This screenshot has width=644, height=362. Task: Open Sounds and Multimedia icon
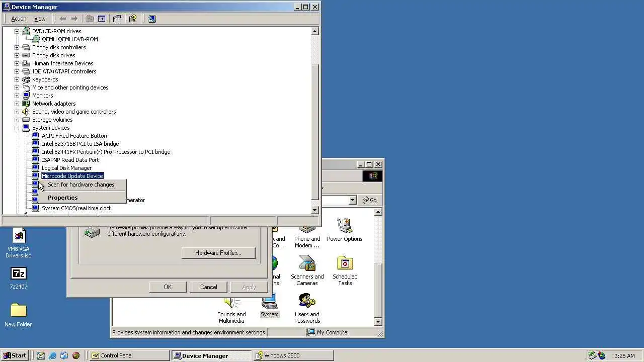[231, 309]
